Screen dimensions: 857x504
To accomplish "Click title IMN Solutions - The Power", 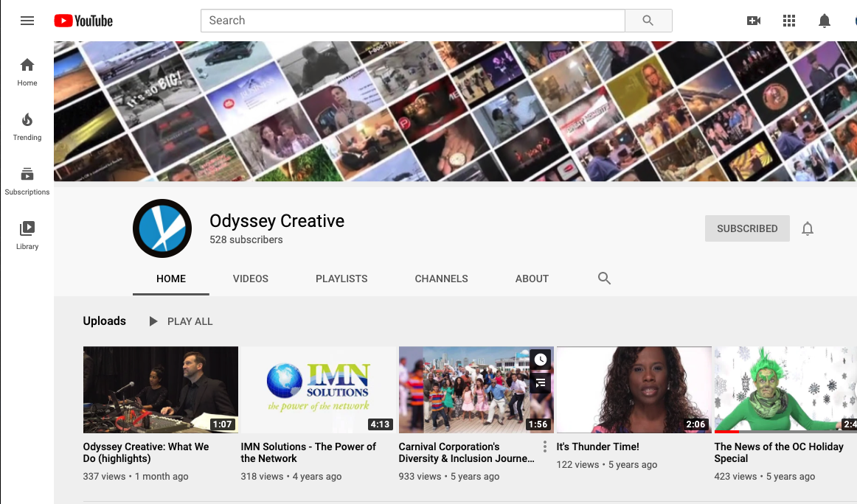I will [308, 452].
